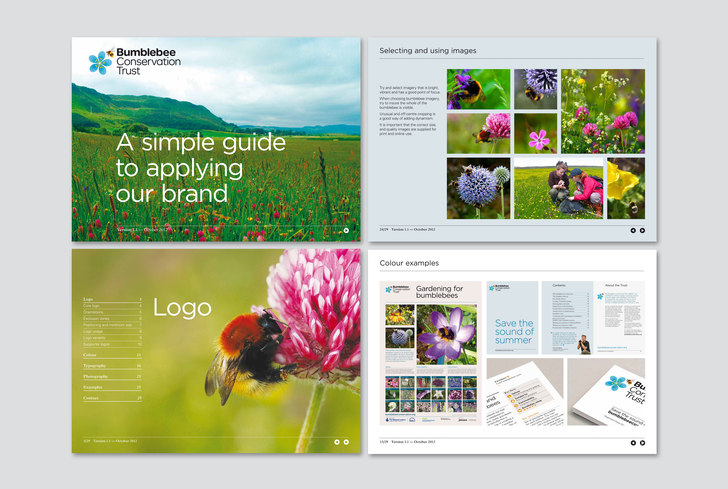Image resolution: width=728 pixels, height=489 pixels.
Task: Open the 'Save the sound of summer' cover
Action: click(x=512, y=318)
